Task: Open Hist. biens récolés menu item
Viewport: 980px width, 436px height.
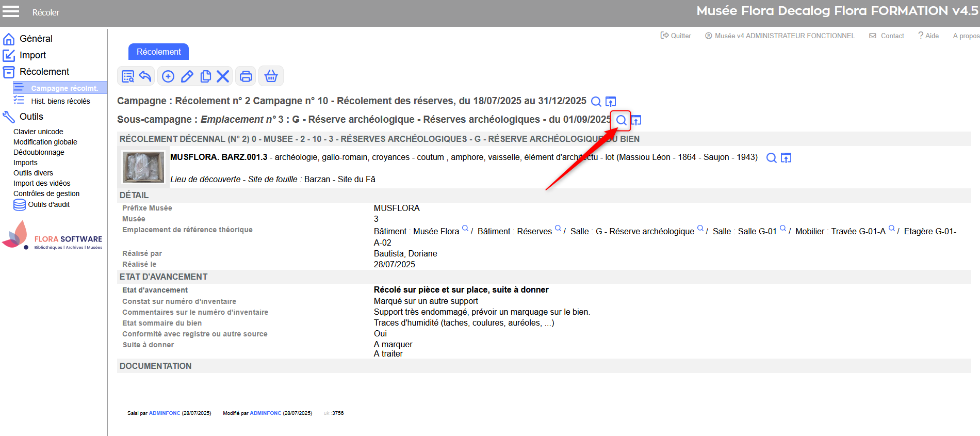Action: click(x=60, y=101)
